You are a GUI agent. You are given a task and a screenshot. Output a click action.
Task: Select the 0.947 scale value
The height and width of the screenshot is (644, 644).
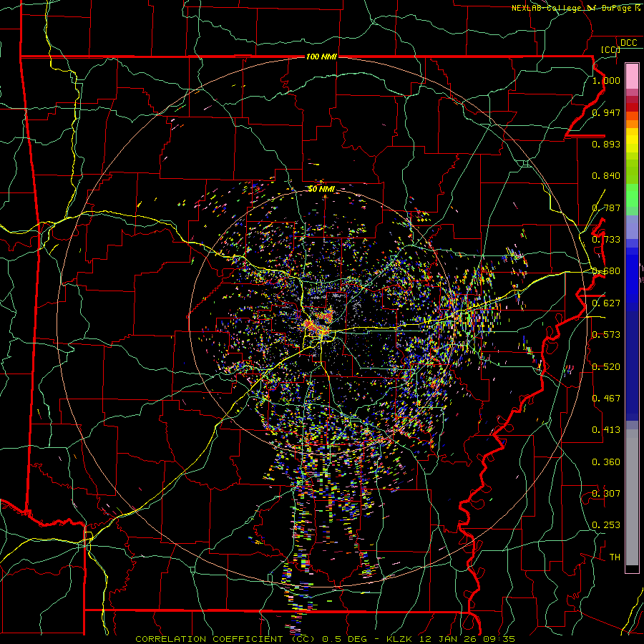pyautogui.click(x=606, y=112)
